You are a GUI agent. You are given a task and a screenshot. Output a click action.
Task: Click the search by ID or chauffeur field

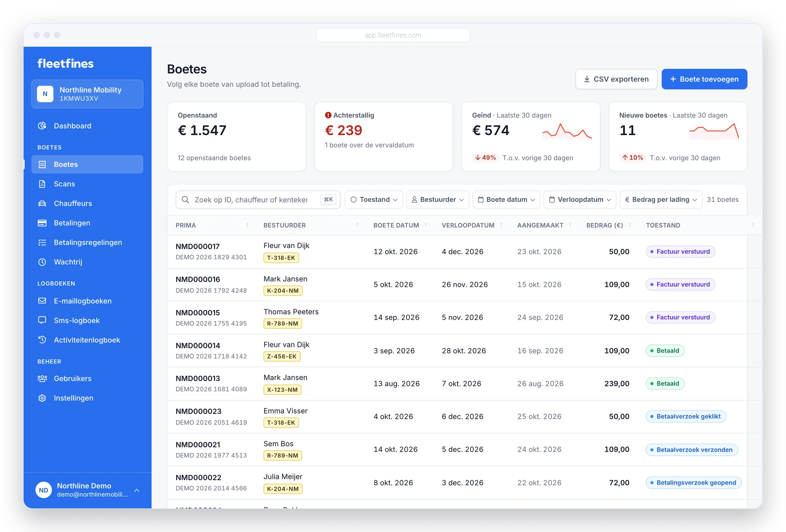(258, 200)
